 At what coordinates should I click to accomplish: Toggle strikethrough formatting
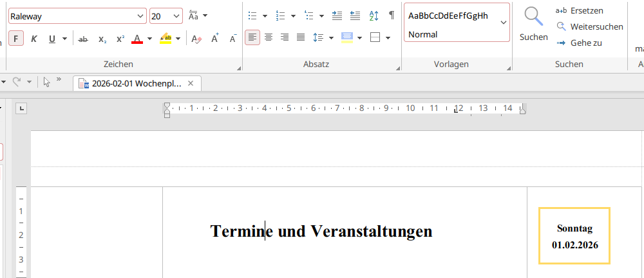pyautogui.click(x=83, y=39)
